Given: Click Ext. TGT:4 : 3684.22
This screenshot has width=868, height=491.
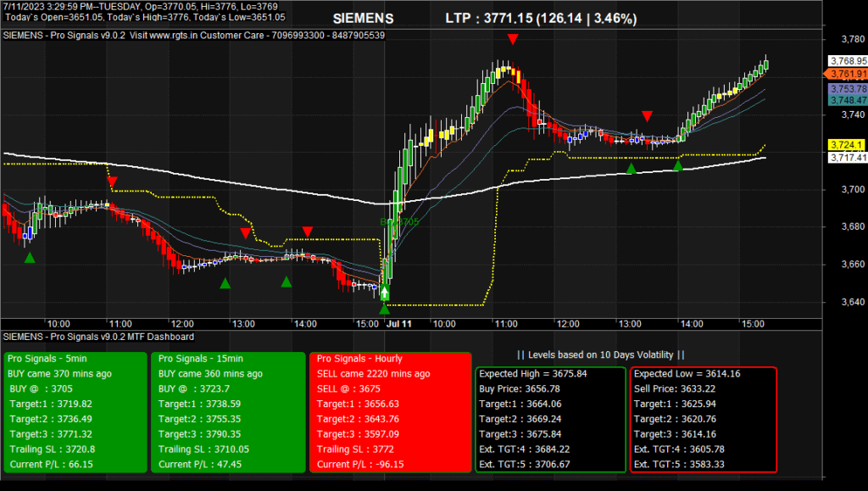Looking at the screenshot, I should point(524,449).
